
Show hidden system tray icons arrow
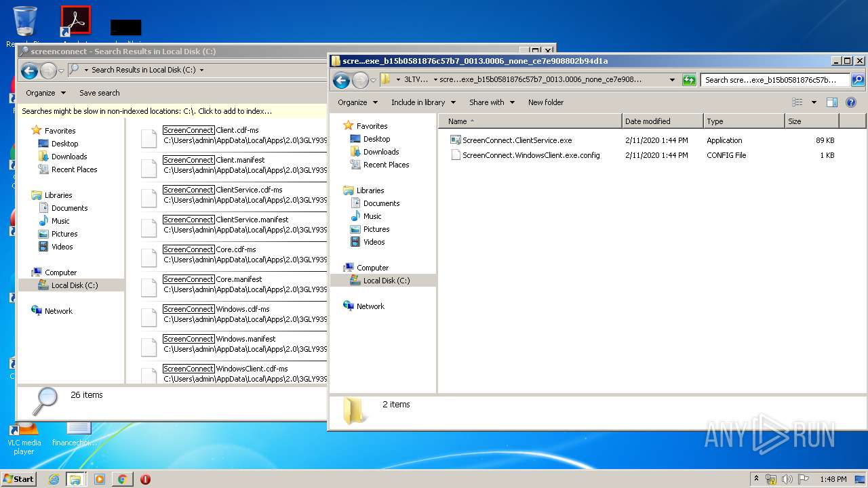point(756,479)
